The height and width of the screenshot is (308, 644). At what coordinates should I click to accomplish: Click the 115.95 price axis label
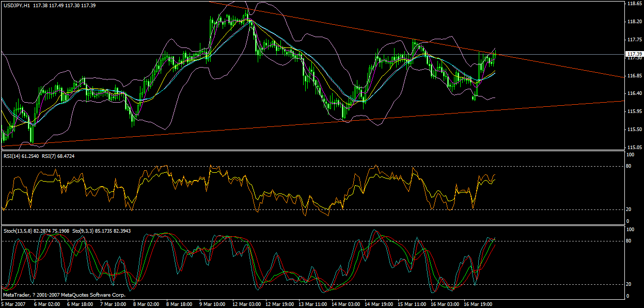(x=634, y=111)
